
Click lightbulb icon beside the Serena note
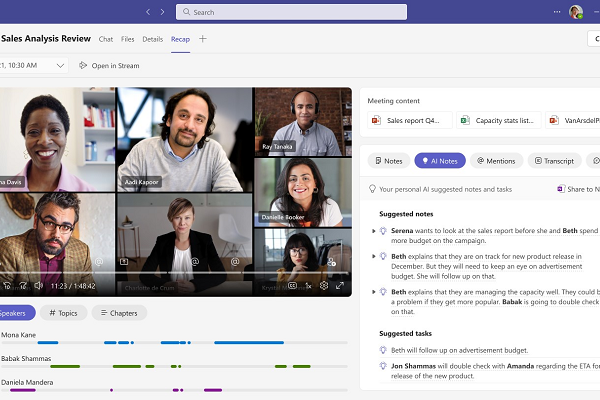383,231
